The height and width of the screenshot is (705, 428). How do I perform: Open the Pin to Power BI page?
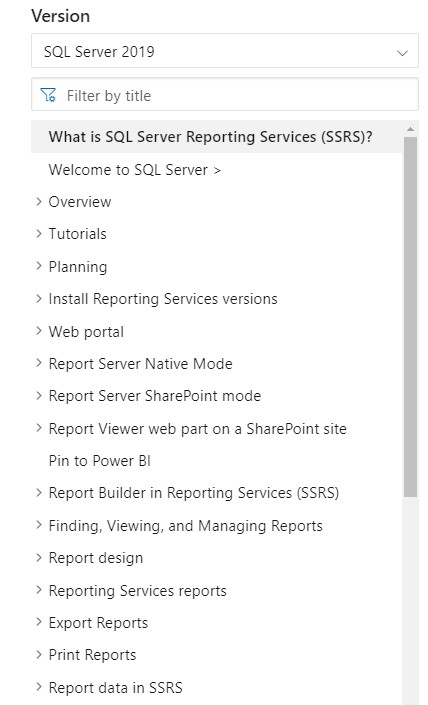click(99, 461)
